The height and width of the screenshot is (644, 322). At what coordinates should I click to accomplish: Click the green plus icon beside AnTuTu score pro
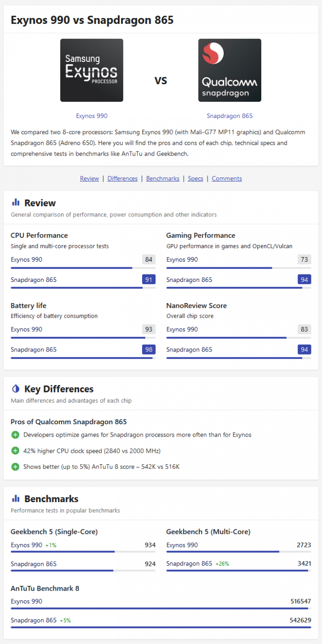pos(14,468)
